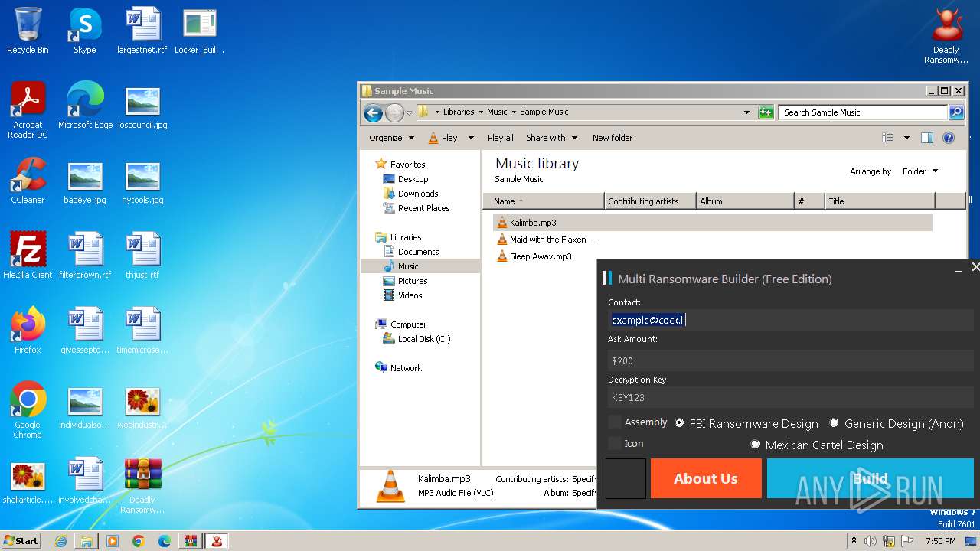
Task: Open the Recycle Bin desktop icon
Action: 28,31
